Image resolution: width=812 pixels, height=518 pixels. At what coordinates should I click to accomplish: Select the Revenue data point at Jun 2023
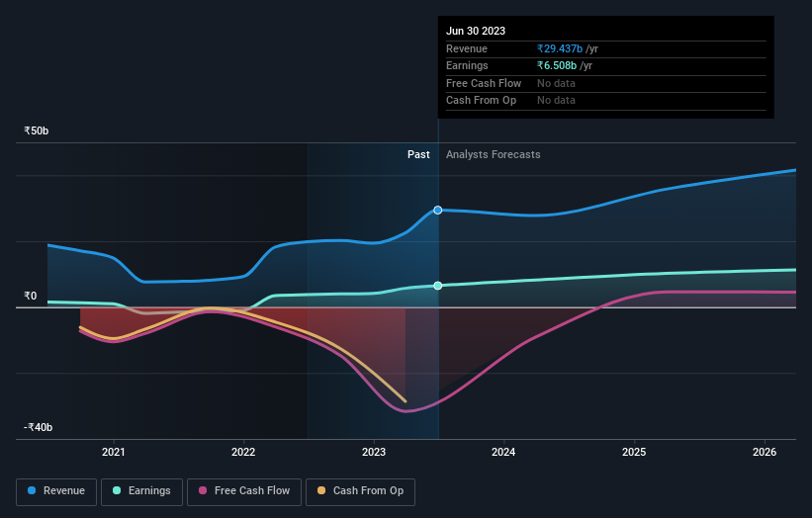coord(438,211)
